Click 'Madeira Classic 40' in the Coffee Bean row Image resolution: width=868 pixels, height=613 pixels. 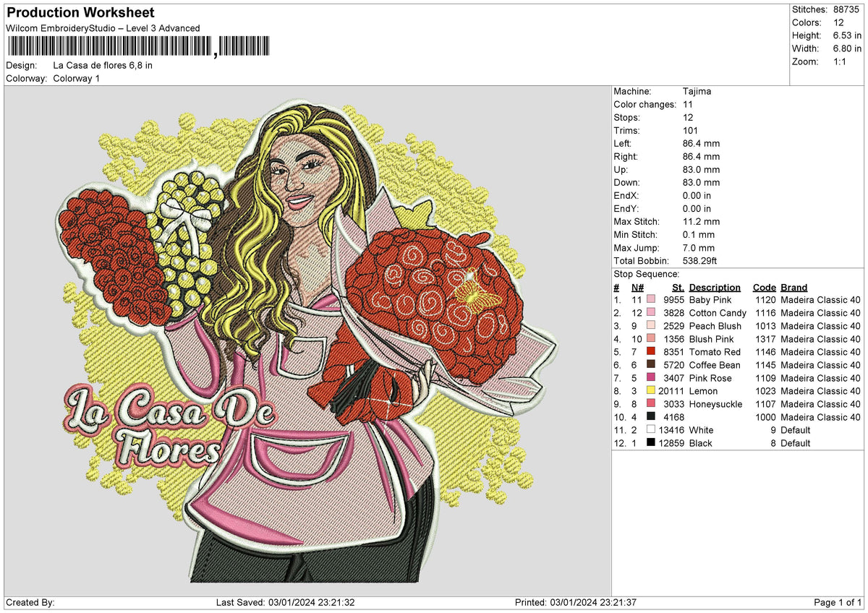coord(821,364)
